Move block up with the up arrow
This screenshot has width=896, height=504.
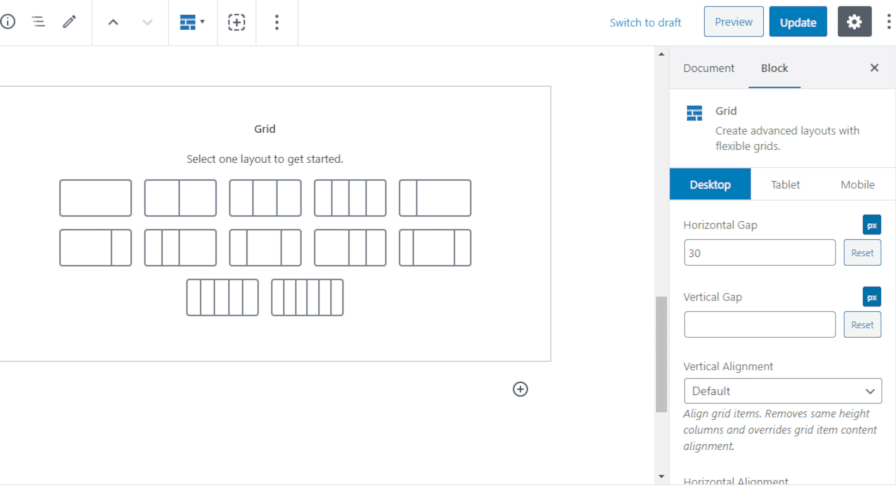[x=113, y=22]
